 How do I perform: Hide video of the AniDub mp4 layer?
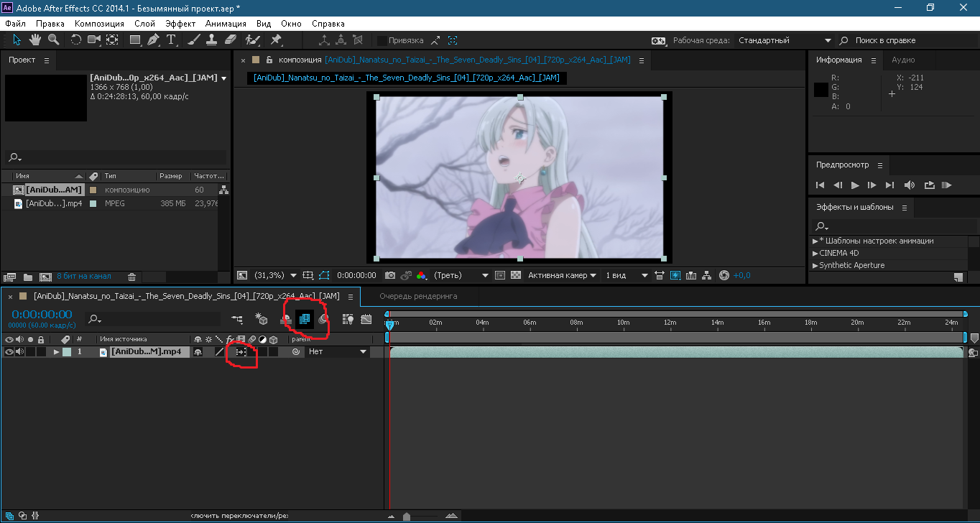[9, 352]
